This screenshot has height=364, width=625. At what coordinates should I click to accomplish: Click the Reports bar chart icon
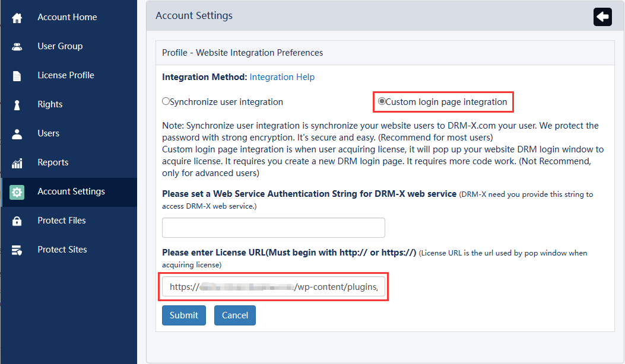(x=17, y=163)
